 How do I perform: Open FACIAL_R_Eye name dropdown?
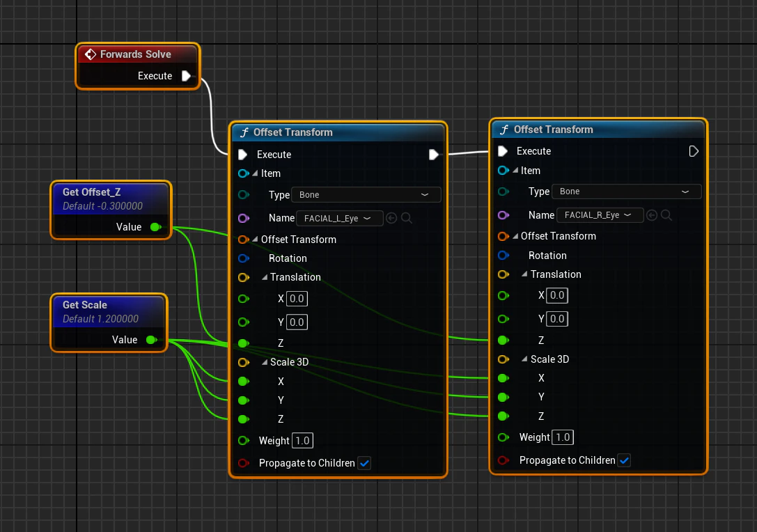coord(600,215)
